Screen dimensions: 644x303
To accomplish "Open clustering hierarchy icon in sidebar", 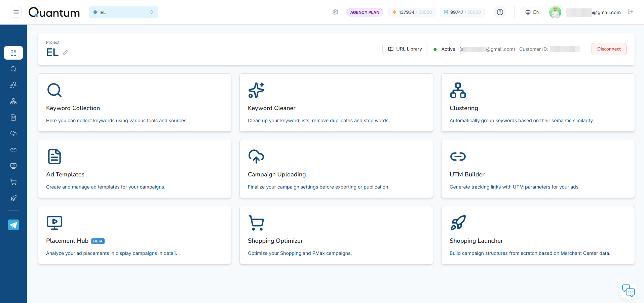I will (x=13, y=101).
